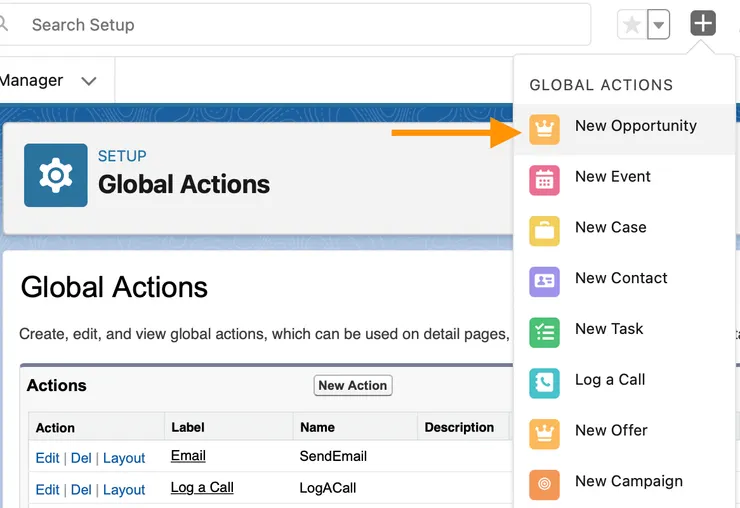740x508 pixels.
Task: Expand the Manager tab chevron
Action: (x=89, y=81)
